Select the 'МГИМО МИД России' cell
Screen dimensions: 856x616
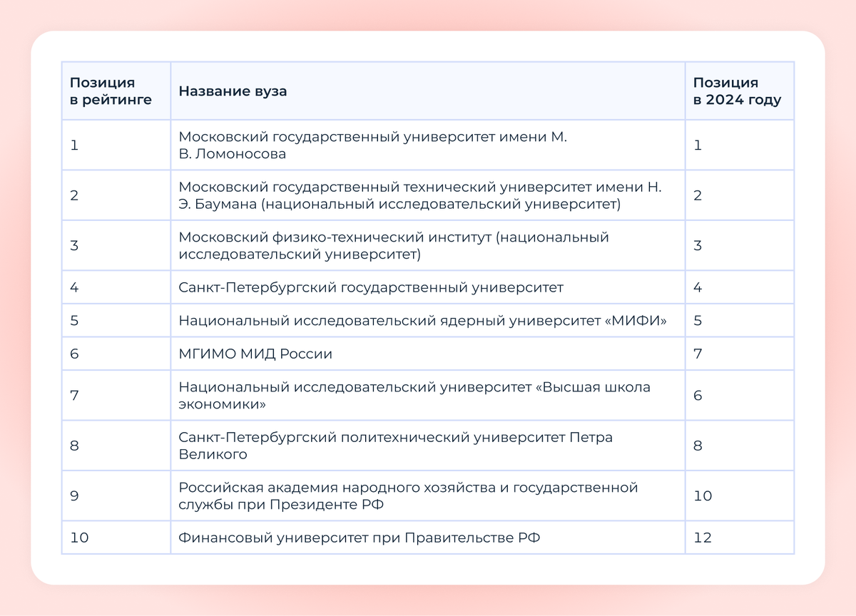pyautogui.click(x=428, y=354)
